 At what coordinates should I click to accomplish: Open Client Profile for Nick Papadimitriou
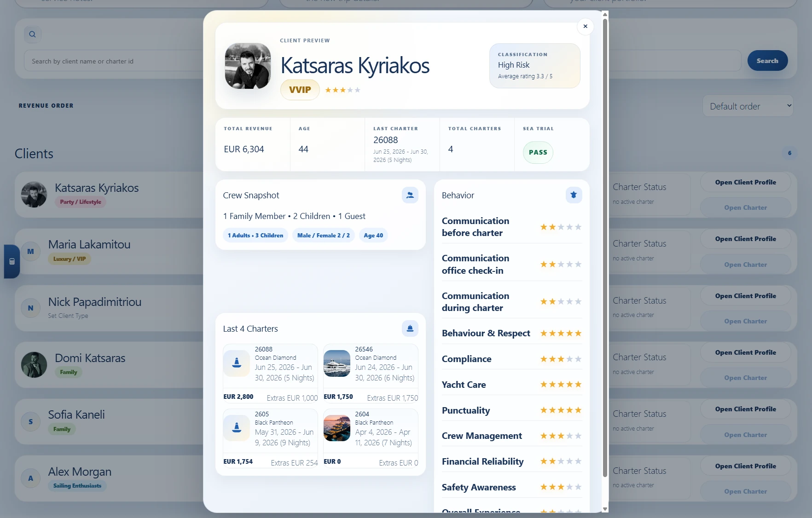pyautogui.click(x=745, y=296)
